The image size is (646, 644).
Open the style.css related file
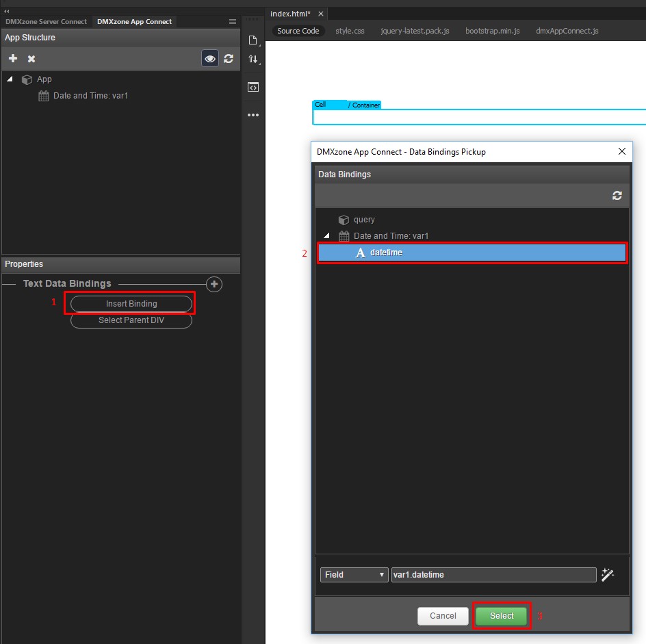(x=350, y=31)
